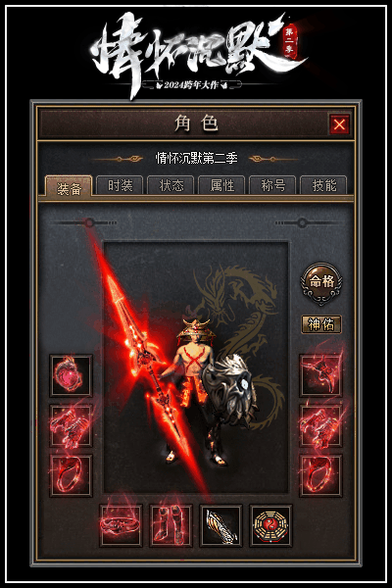Close the 角色 panel with red X

click(x=339, y=124)
